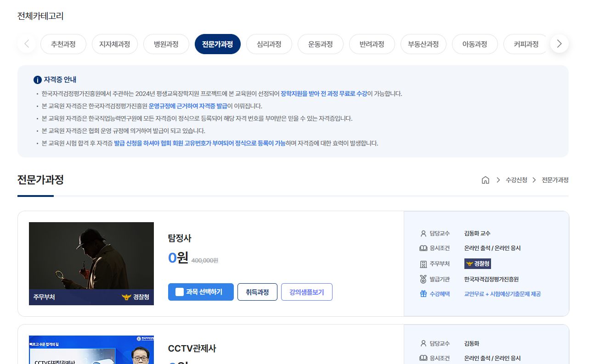Click the 전체카테고리 heading

click(40, 16)
